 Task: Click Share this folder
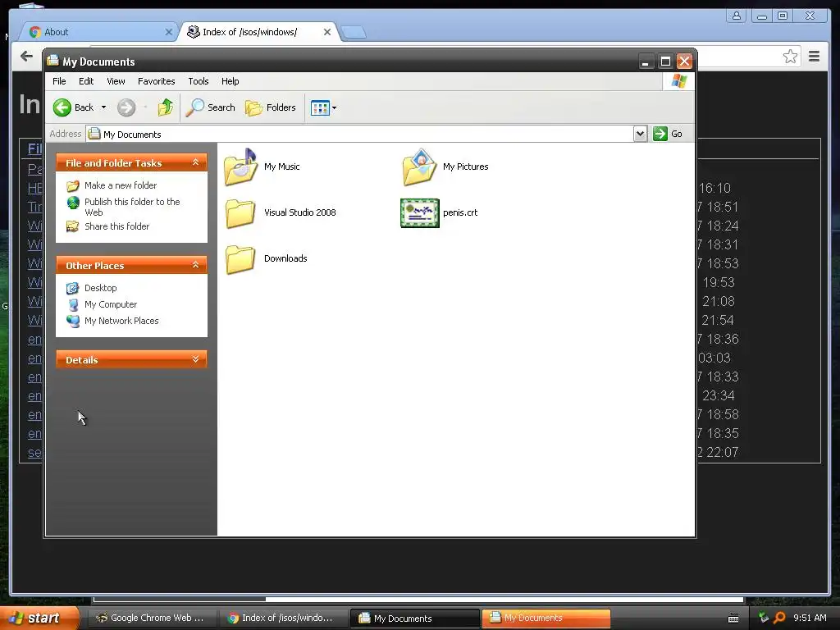pos(116,226)
